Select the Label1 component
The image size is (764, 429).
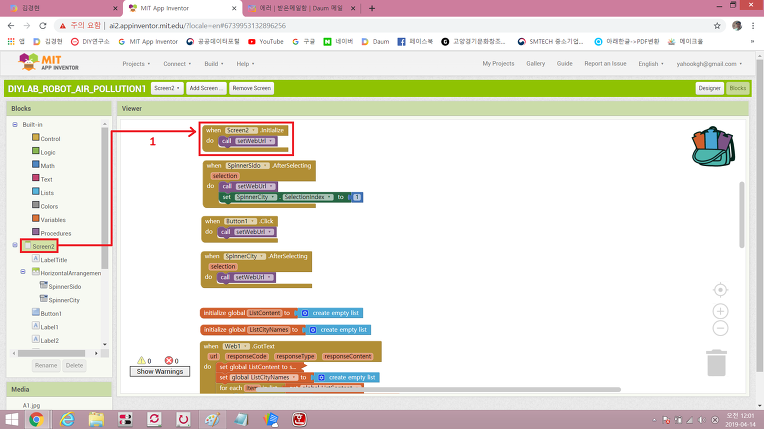tap(45, 327)
